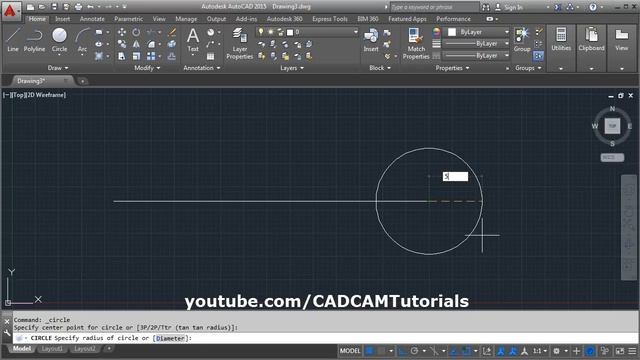The width and height of the screenshot is (640, 360).
Task: Expand the Modify panel
Action: tap(147, 68)
